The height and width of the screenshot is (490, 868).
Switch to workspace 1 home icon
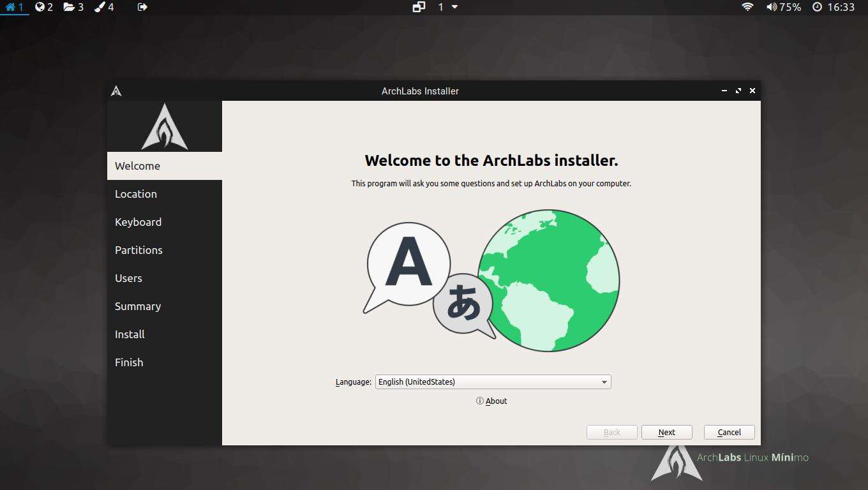pos(14,7)
